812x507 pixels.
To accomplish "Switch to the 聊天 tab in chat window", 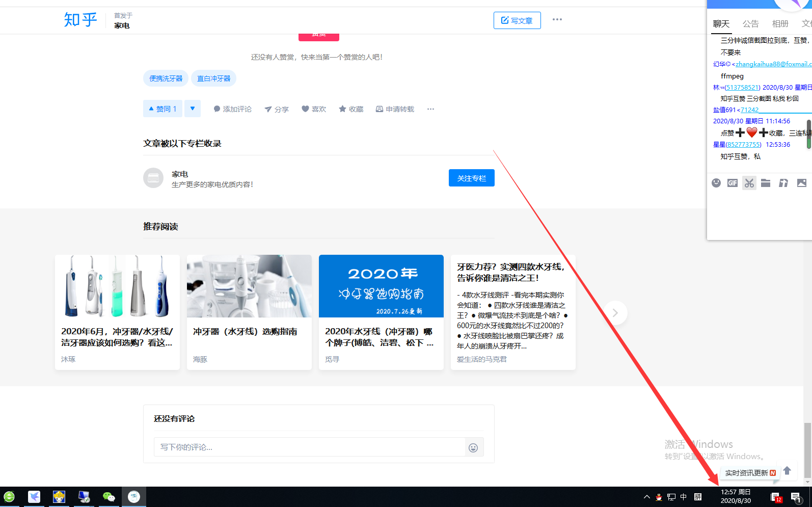I will (x=721, y=24).
